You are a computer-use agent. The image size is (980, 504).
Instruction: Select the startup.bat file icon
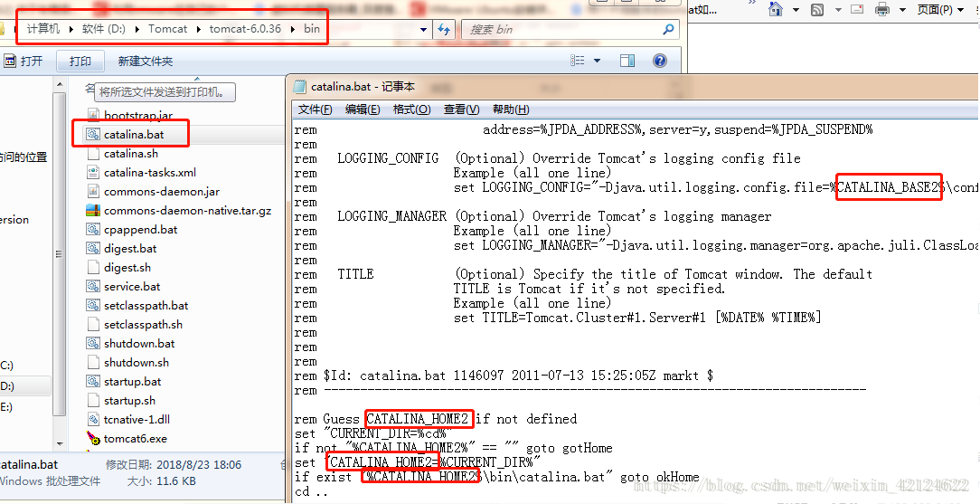93,382
